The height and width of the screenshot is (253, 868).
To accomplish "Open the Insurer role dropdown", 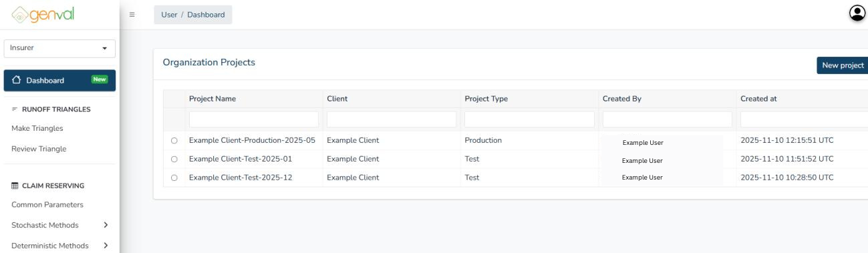I will tap(59, 48).
